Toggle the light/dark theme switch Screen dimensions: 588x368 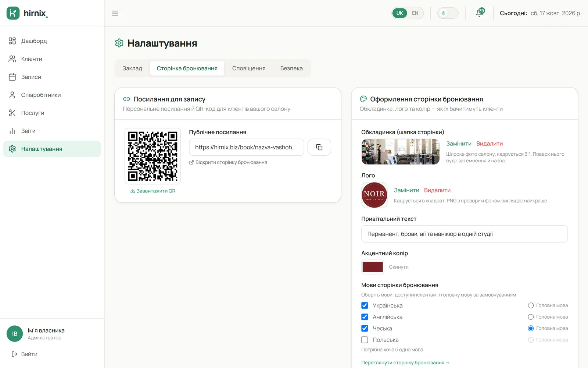(448, 13)
